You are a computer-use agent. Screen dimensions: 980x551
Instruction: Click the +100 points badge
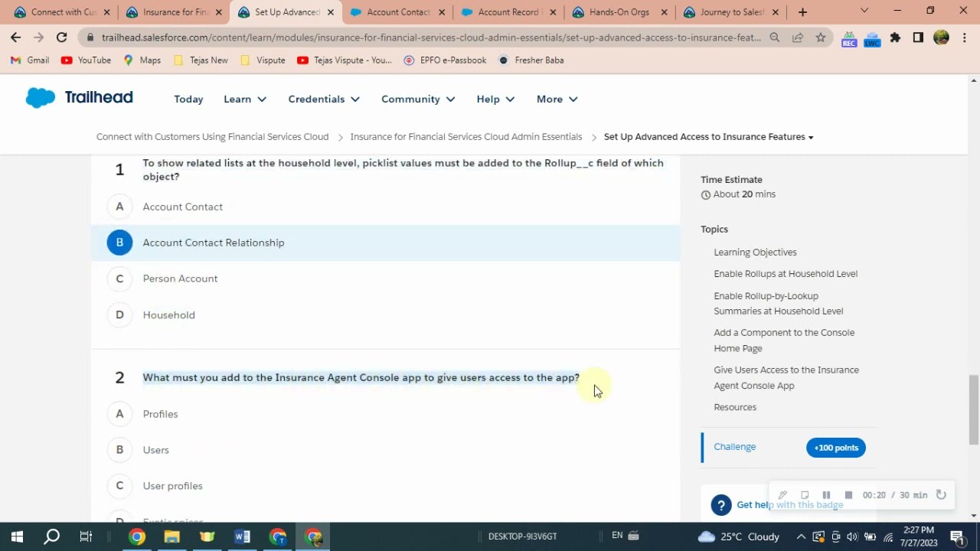pos(836,448)
